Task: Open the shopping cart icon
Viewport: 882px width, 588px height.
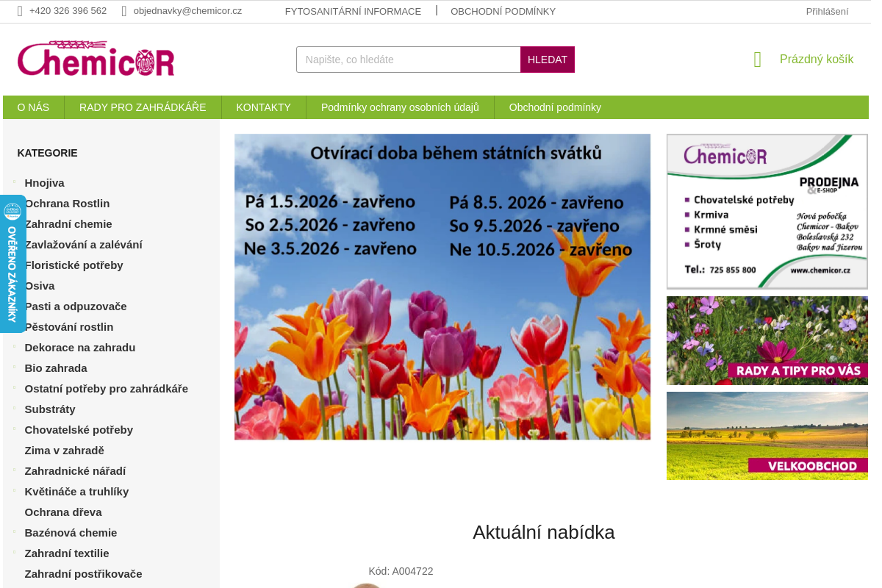Action: [x=757, y=59]
